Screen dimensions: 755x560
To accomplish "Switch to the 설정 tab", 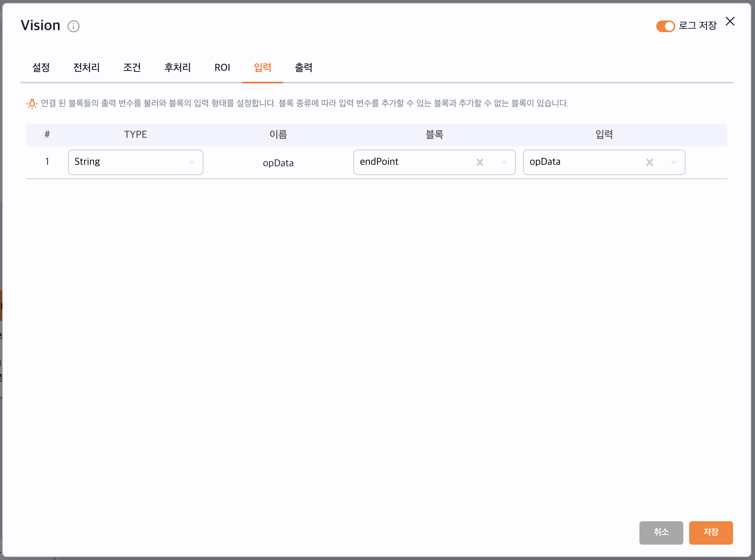I will [41, 67].
